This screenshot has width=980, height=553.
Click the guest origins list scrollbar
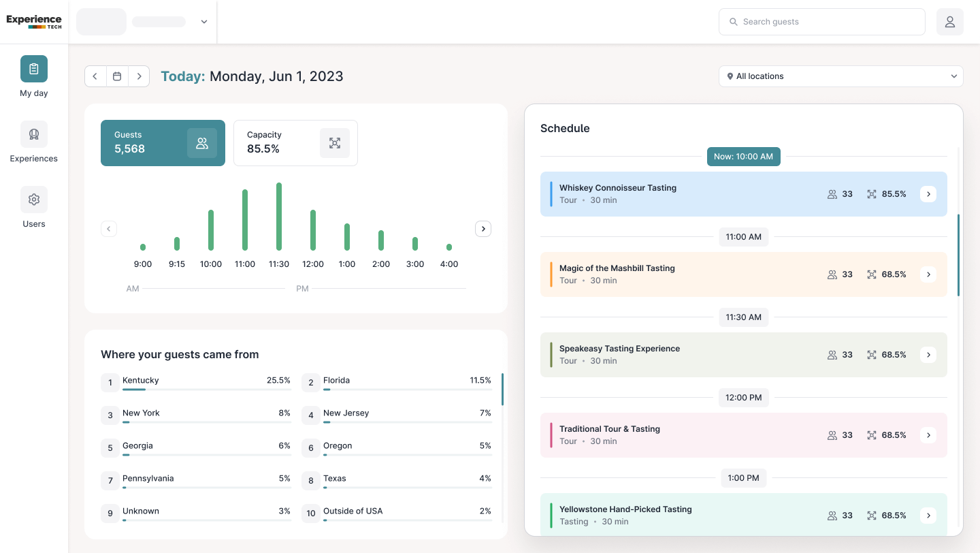[x=503, y=390]
